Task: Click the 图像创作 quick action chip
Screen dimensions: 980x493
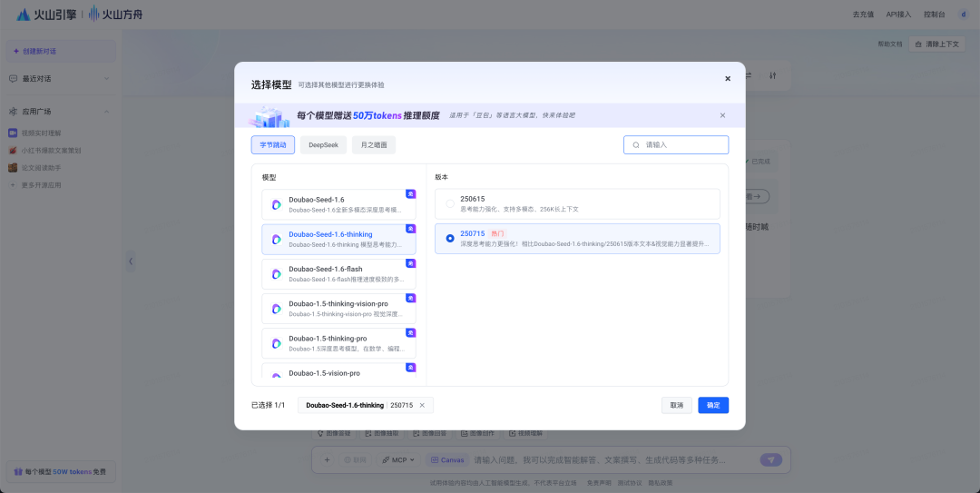Action: (477, 433)
